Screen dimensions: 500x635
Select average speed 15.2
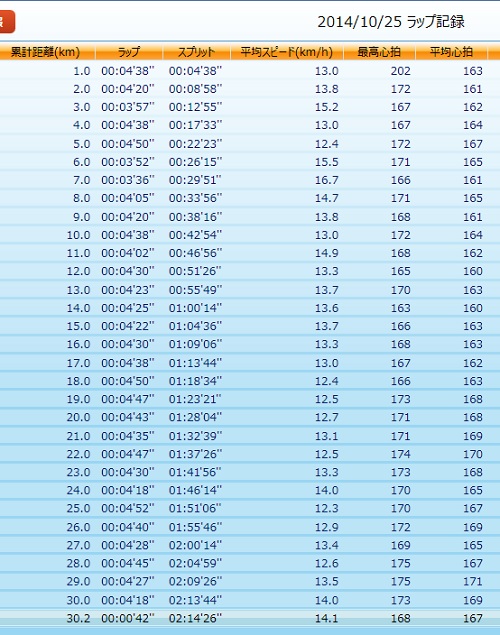click(x=327, y=107)
